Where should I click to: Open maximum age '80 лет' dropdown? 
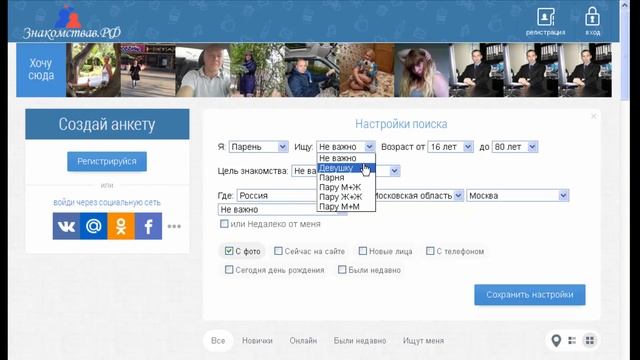pos(515,147)
